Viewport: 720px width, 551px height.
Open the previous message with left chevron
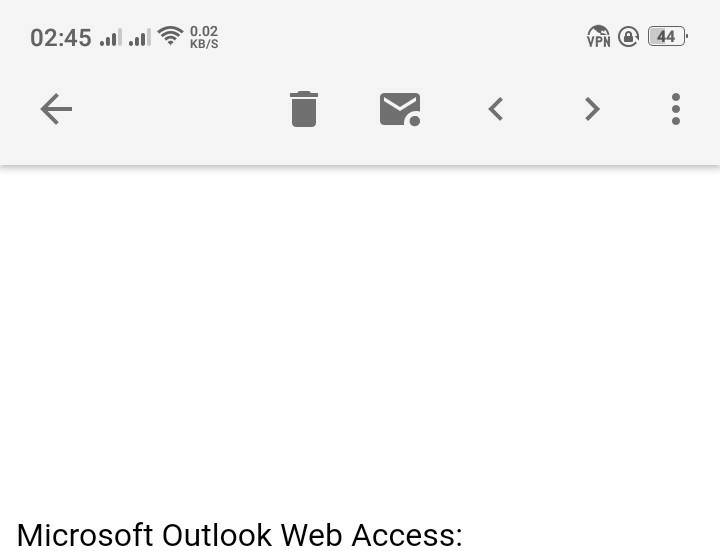496,109
